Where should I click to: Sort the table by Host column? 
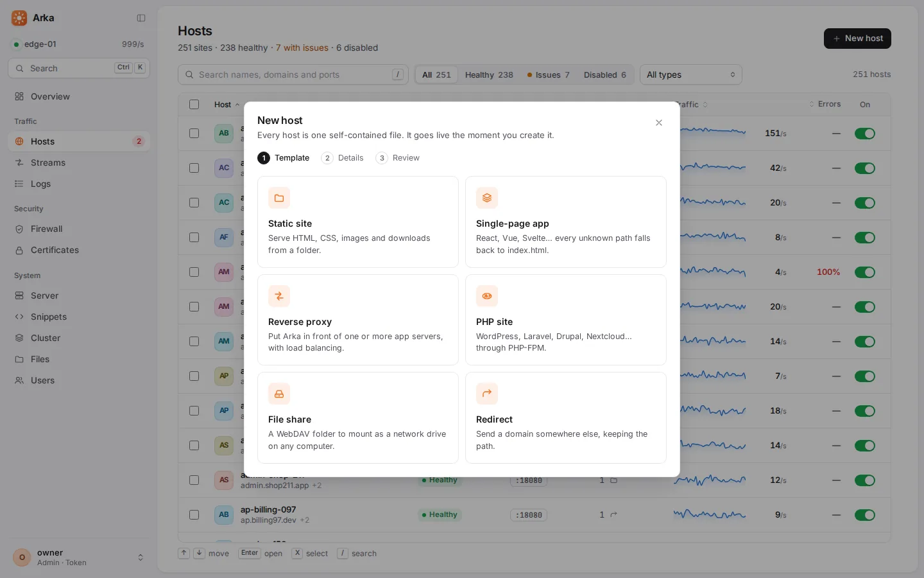click(227, 104)
